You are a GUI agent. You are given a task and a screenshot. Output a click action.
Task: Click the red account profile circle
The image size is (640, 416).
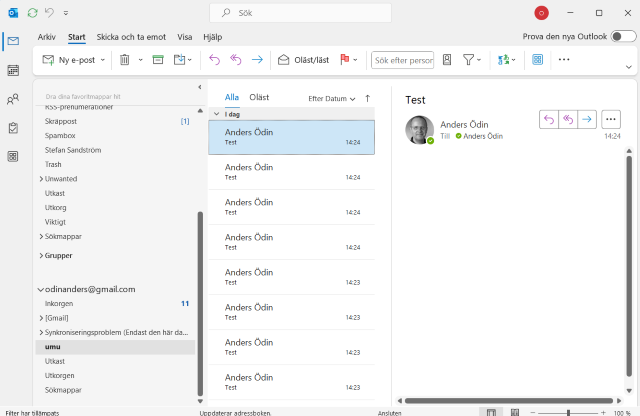click(x=542, y=13)
